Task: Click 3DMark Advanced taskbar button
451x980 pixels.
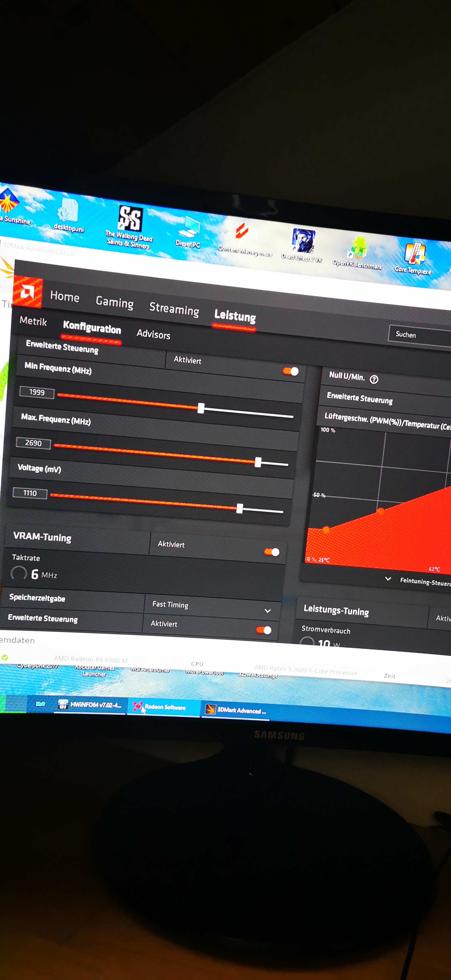Action: 235,710
